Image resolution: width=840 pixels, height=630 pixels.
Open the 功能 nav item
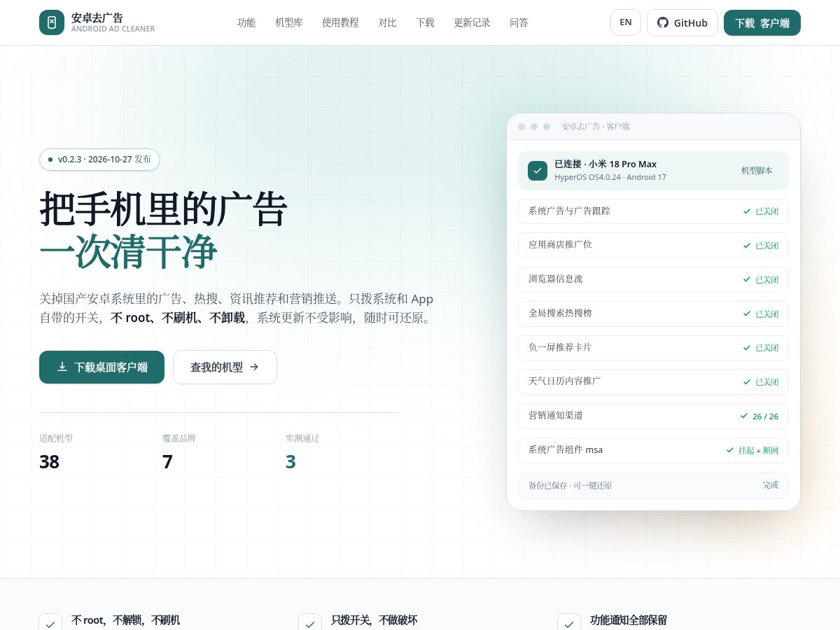246,22
